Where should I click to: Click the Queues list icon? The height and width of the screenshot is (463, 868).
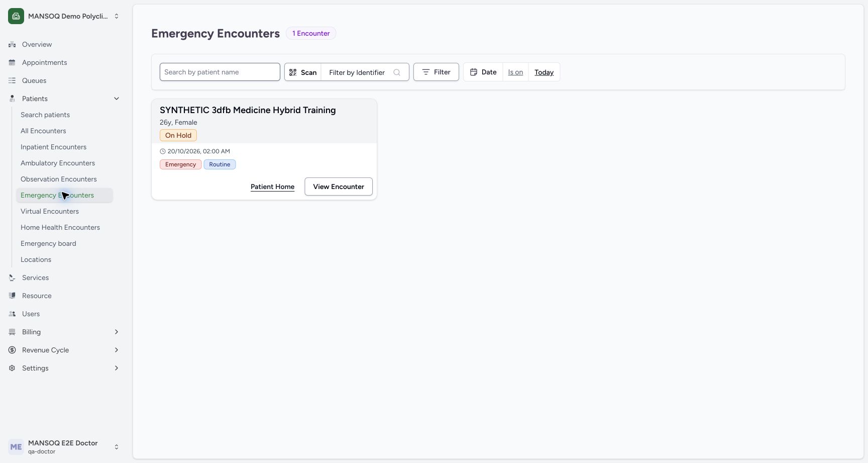tap(12, 80)
